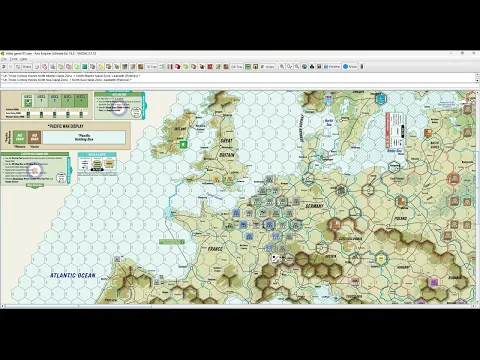This screenshot has width=480, height=360.
Task: Click the USCL 1 box
Action: tap(41, 101)
